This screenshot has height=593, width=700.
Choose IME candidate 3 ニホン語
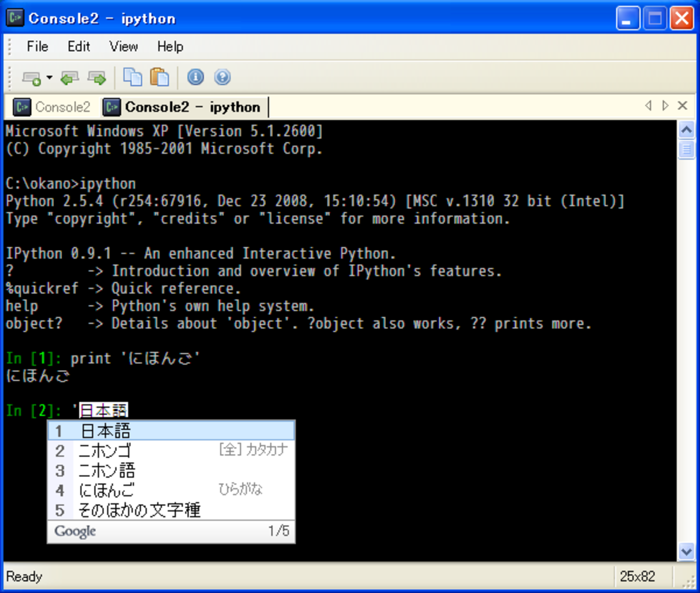tap(171, 470)
